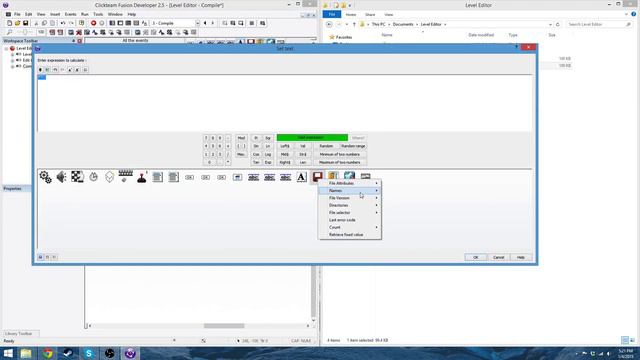The width and height of the screenshot is (640, 360).
Task: Switch explorer to details view toggle
Action: pyautogui.click(x=625, y=340)
